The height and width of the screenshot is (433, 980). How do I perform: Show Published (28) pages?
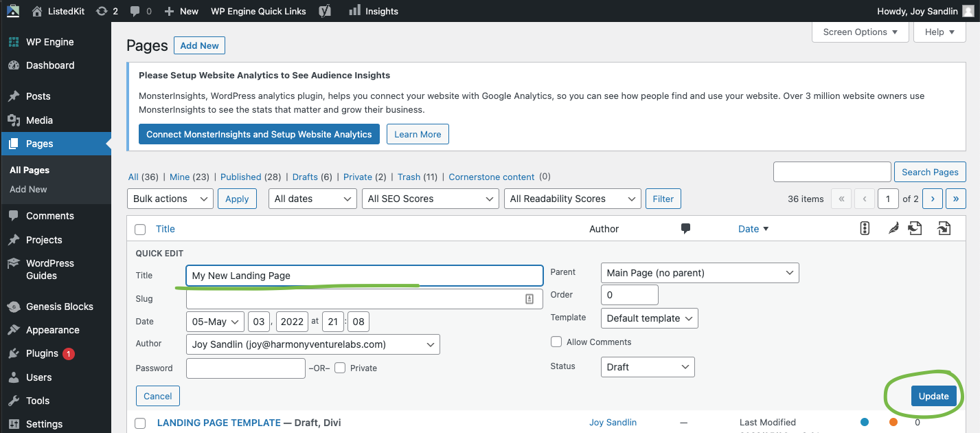pos(251,177)
